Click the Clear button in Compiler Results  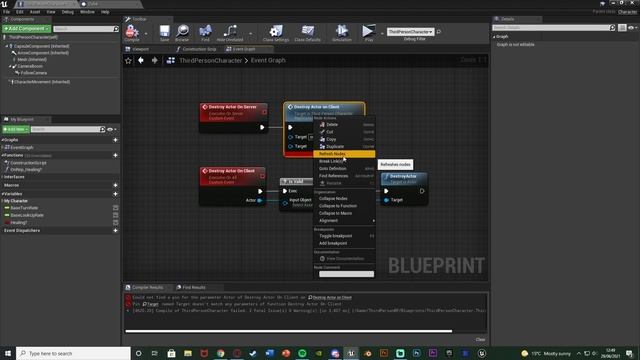tap(480, 340)
